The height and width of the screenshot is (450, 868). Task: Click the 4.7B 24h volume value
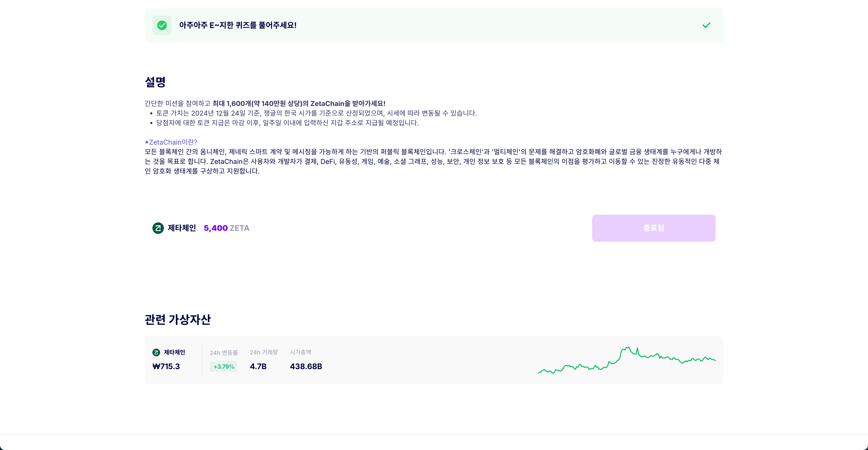(258, 366)
